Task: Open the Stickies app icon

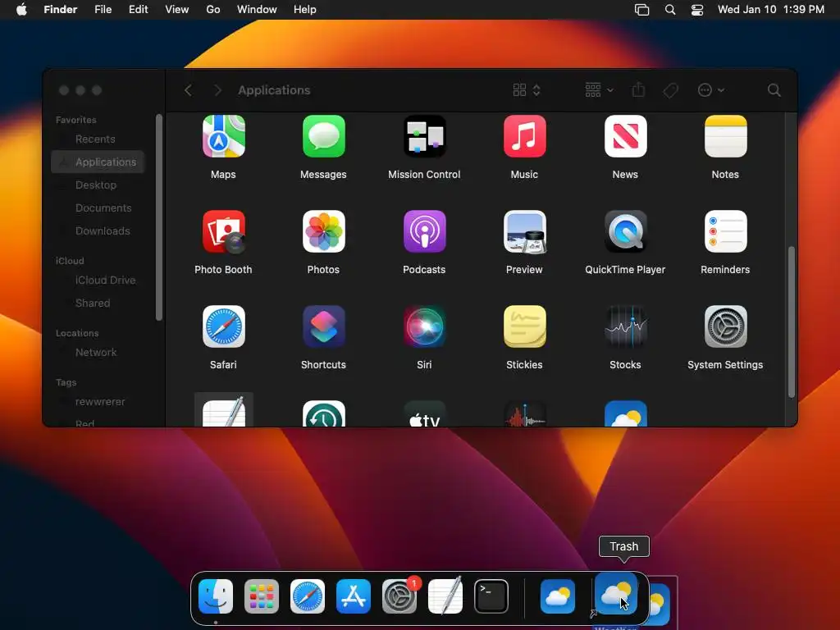Action: tap(524, 326)
